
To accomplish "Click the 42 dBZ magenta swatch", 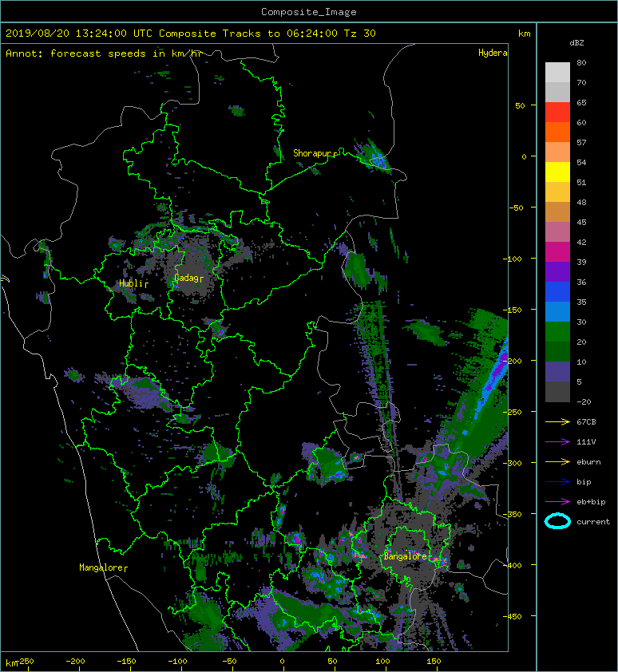I will [x=557, y=251].
